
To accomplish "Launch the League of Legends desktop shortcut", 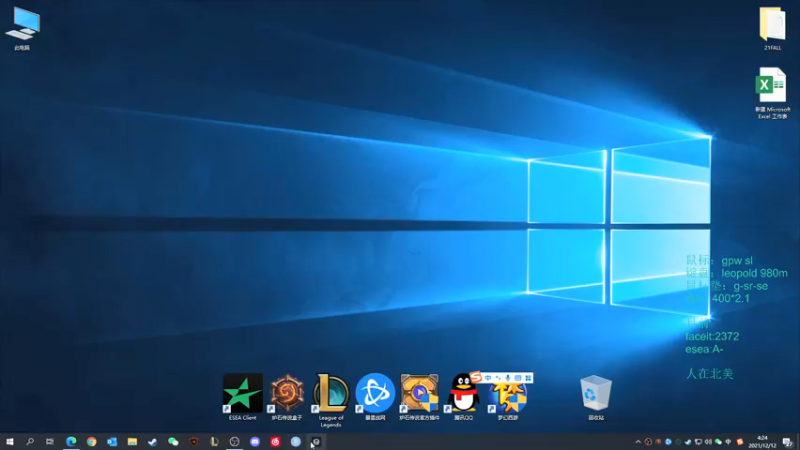I will 331,400.
